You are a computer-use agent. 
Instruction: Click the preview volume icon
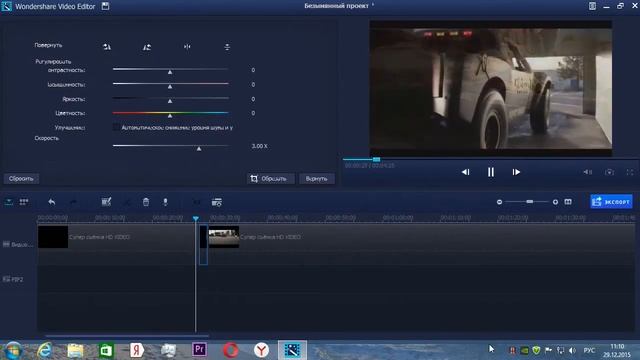(x=588, y=172)
